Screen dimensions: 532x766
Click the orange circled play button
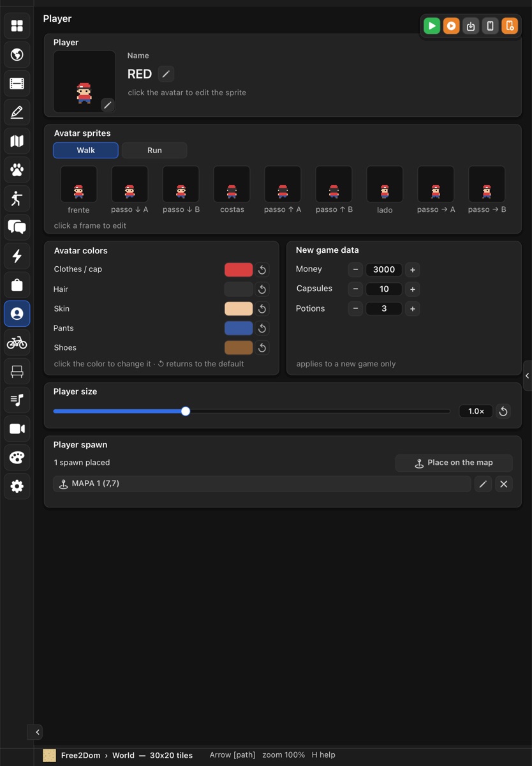coord(451,26)
